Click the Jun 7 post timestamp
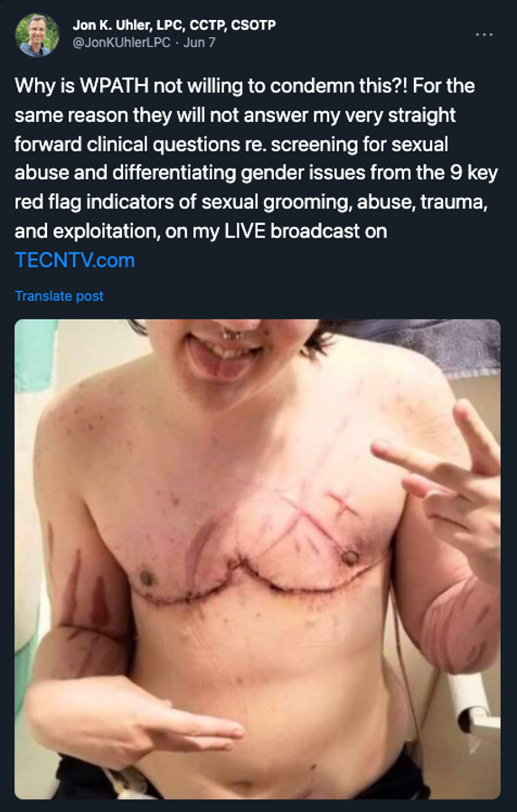517x812 pixels. [200, 42]
